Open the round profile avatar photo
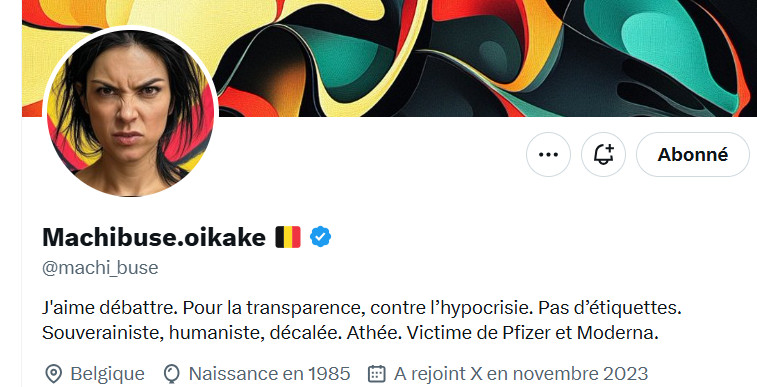 [x=130, y=112]
